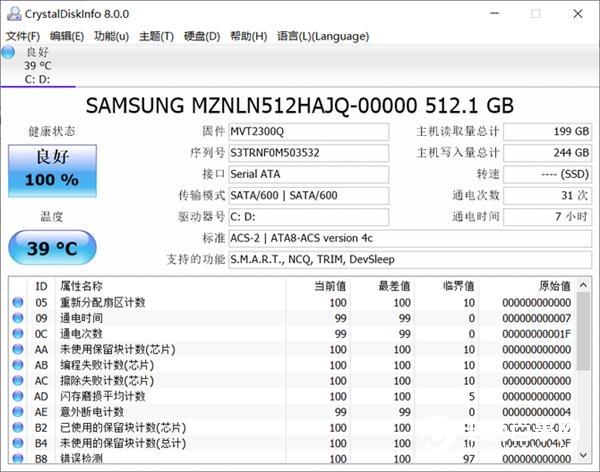Click the host reads value 199 GB
The image size is (600, 472).
(x=548, y=132)
